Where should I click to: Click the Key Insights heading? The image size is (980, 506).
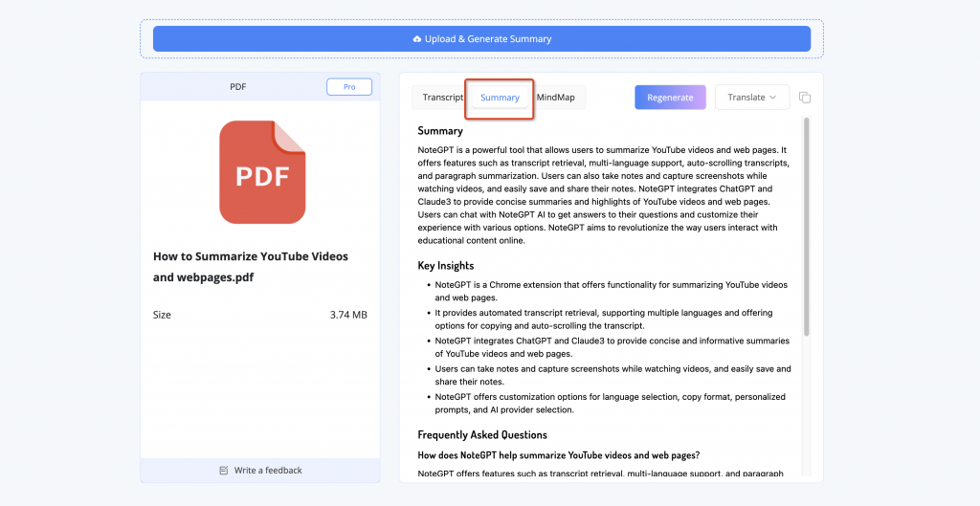coord(446,266)
